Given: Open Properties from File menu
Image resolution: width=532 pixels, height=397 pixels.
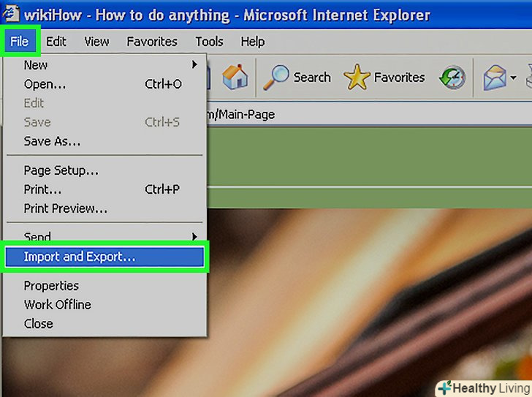Looking at the screenshot, I should tap(105, 286).
